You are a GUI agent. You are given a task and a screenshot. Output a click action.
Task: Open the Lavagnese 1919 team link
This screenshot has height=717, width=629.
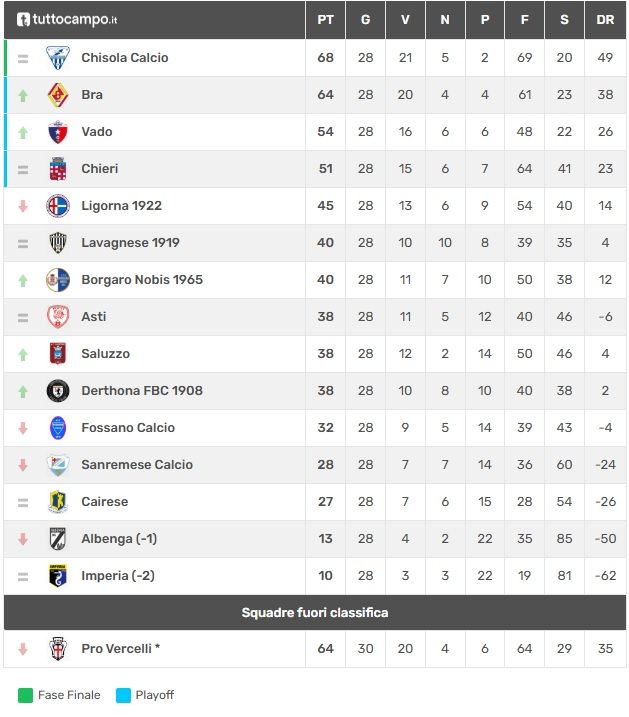point(130,243)
